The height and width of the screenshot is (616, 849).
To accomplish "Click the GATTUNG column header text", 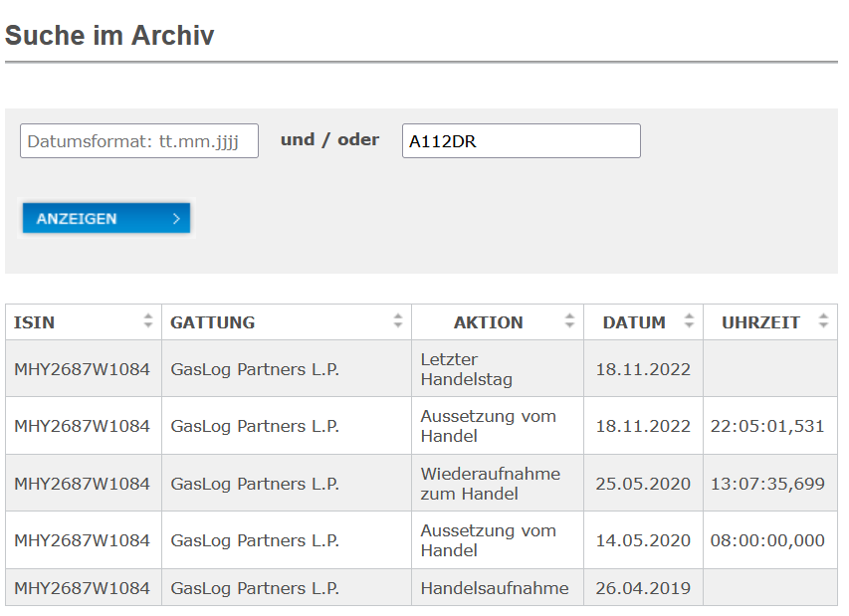I will click(212, 322).
